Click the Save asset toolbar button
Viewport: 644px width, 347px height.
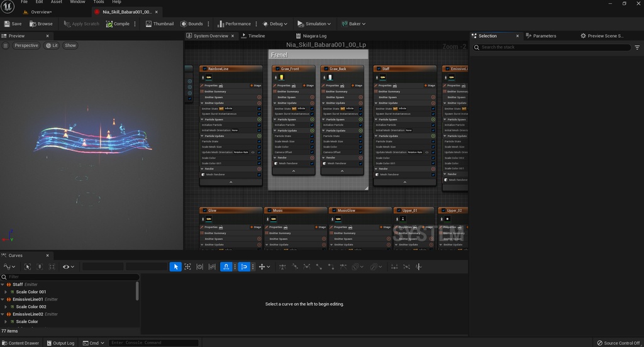pyautogui.click(x=13, y=24)
